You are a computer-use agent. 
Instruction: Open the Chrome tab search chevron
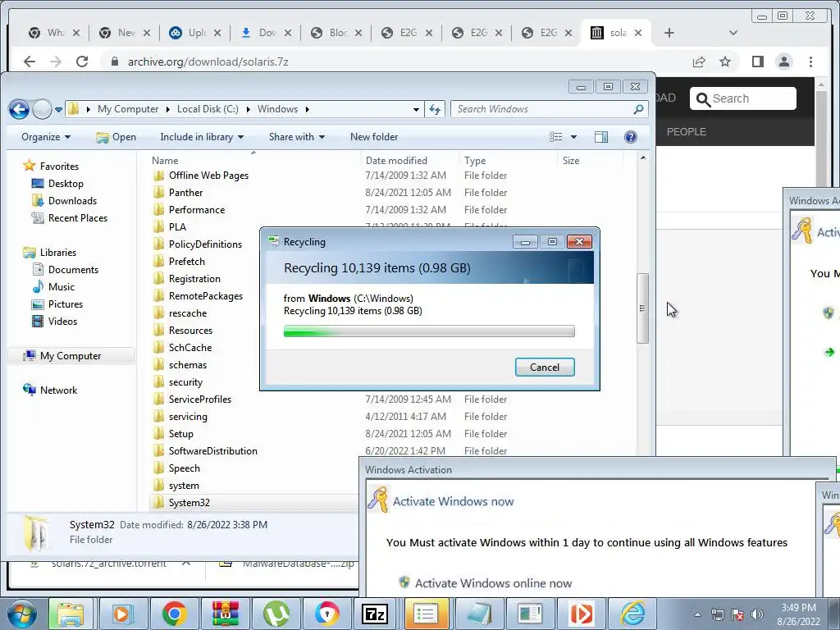[733, 33]
